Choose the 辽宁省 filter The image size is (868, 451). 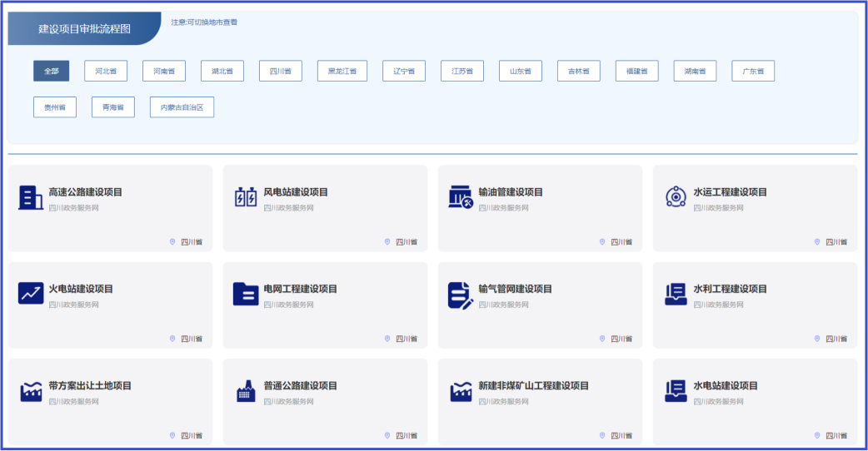tap(404, 71)
